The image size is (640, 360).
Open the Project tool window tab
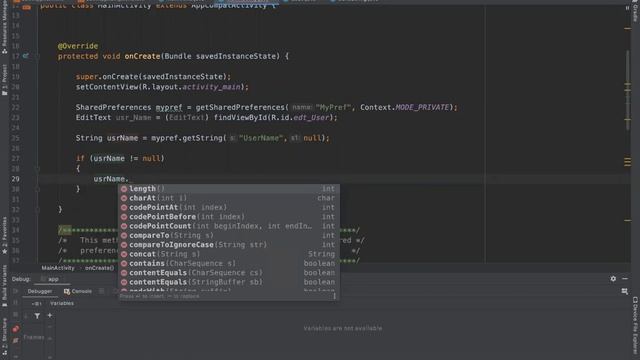click(x=4, y=80)
